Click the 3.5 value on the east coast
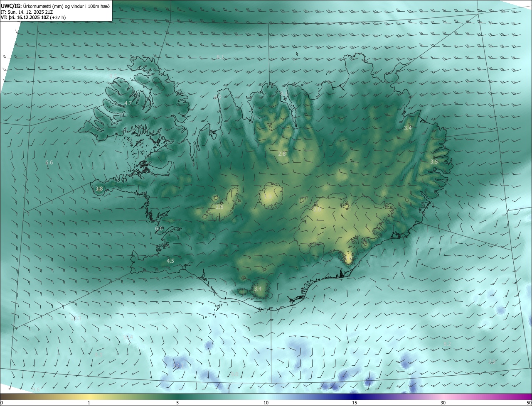The image size is (532, 406). coord(434,161)
